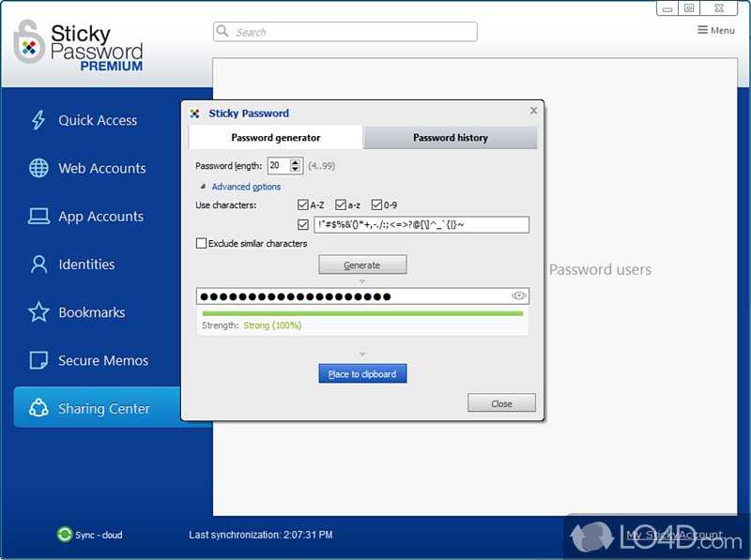751x560 pixels.
Task: Click the Password length field
Action: 279,166
